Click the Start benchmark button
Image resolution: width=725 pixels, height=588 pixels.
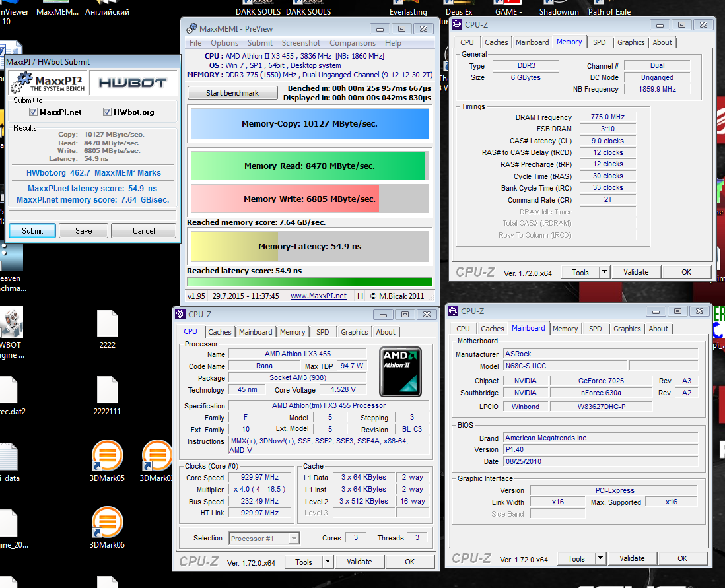click(232, 93)
